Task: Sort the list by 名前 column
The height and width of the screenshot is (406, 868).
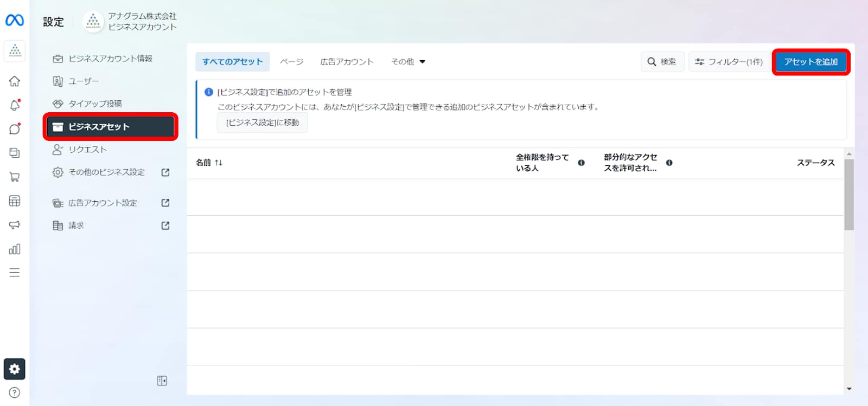Action: pyautogui.click(x=209, y=163)
